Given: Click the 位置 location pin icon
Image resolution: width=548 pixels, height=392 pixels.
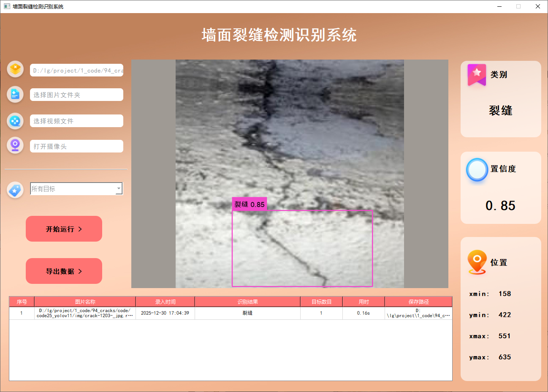Looking at the screenshot, I should 477,262.
